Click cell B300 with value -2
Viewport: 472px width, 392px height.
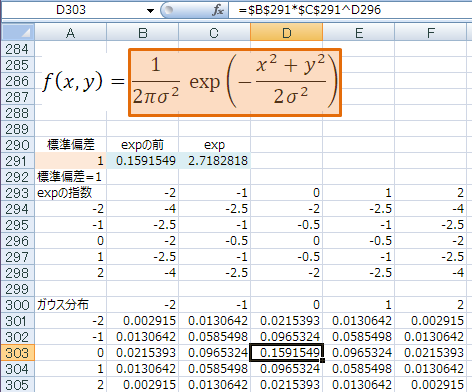pos(143,305)
